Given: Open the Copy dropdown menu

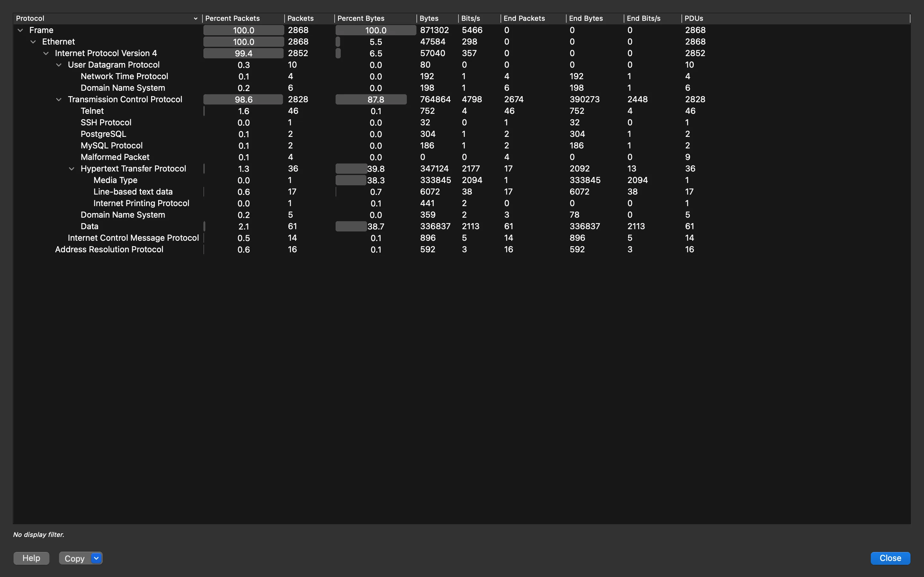Looking at the screenshot, I should point(97,558).
